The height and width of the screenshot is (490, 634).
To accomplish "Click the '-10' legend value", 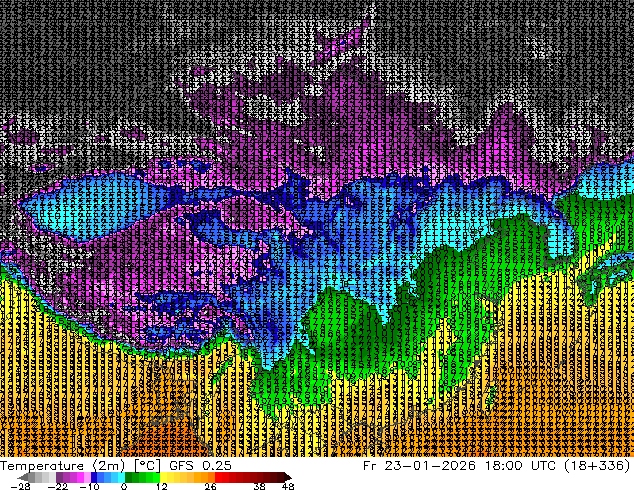I will pyautogui.click(x=90, y=486).
